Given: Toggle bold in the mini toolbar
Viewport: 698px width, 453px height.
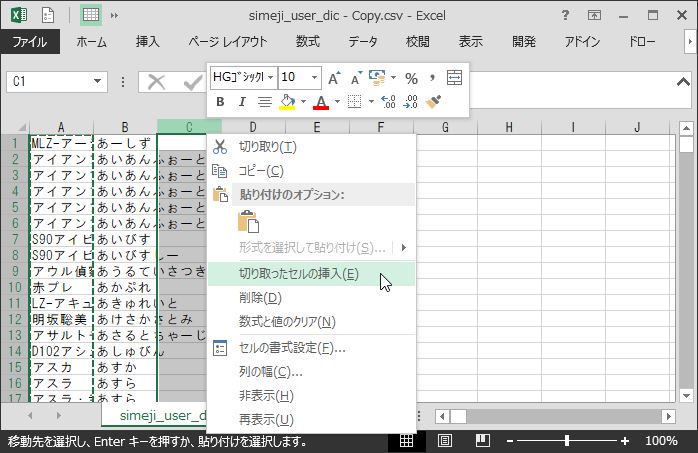Looking at the screenshot, I should [220, 102].
